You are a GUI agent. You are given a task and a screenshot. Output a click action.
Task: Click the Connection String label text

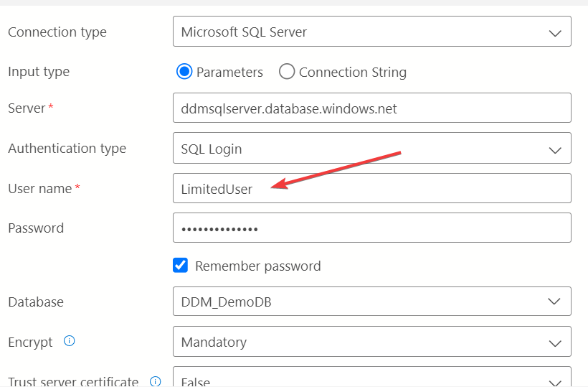[x=353, y=72]
